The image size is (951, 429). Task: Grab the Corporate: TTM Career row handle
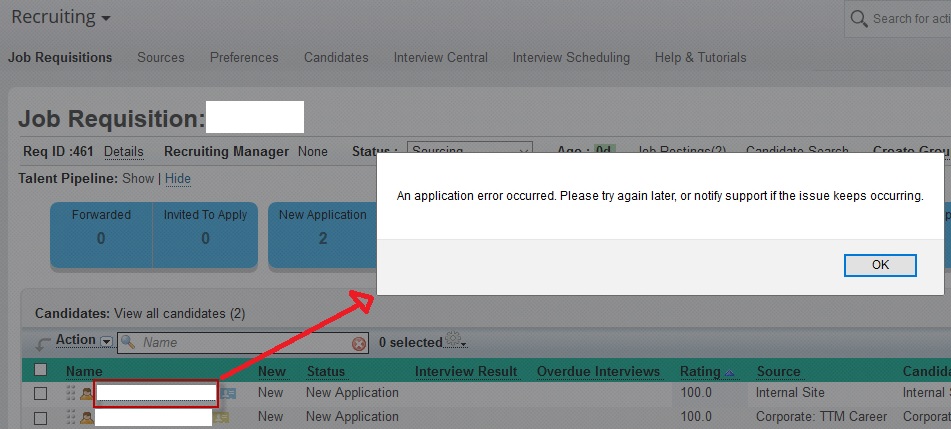click(x=71, y=416)
